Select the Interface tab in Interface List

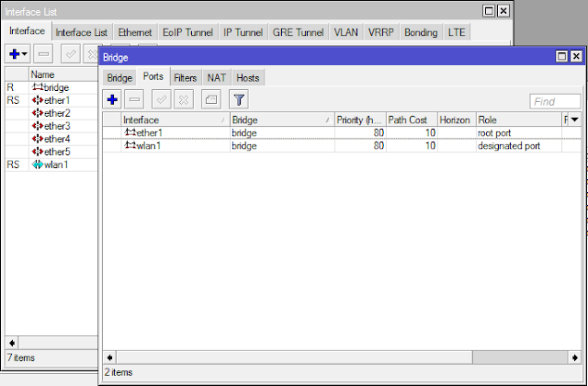(27, 30)
